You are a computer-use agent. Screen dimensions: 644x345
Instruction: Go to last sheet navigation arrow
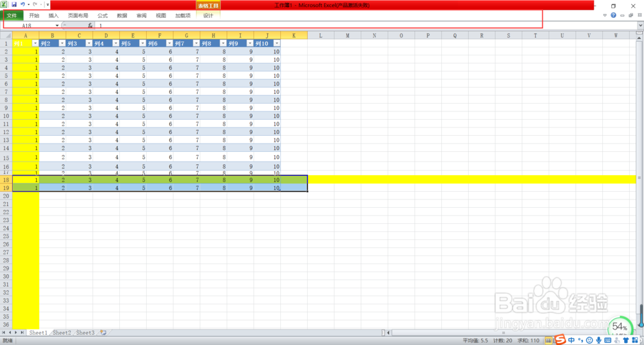(22, 332)
